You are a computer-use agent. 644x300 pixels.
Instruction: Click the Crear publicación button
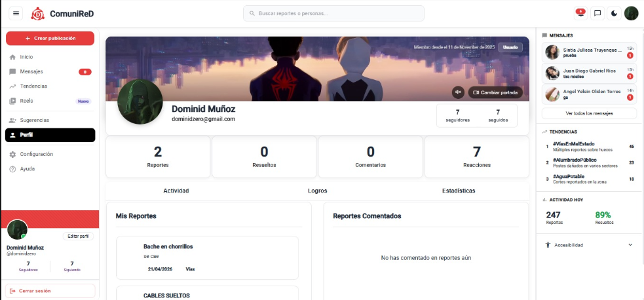coord(50,38)
